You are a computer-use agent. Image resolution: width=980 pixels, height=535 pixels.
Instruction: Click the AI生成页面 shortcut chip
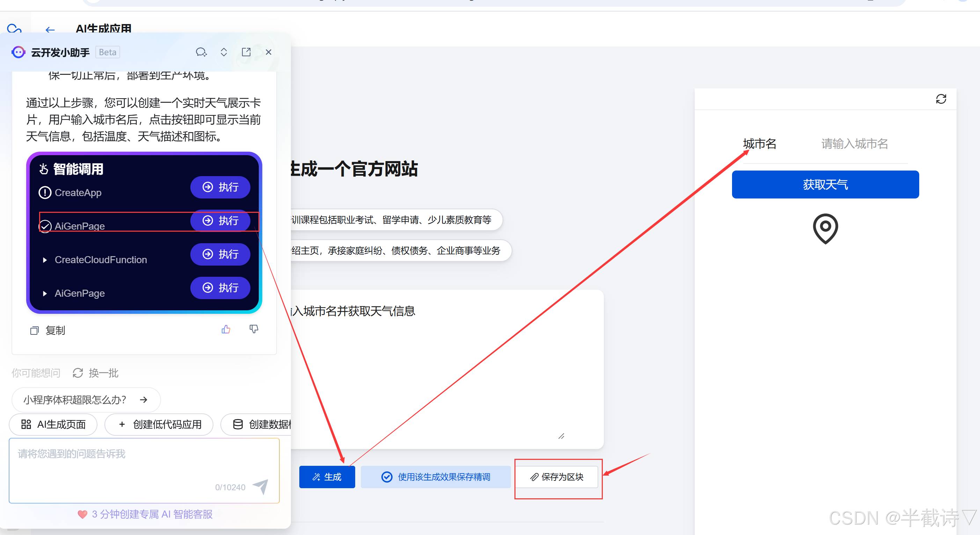click(53, 424)
